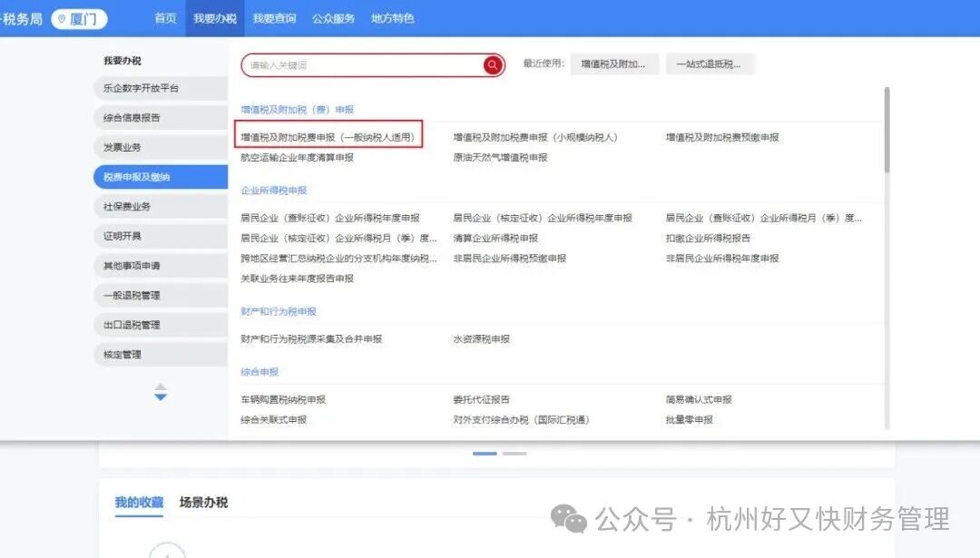Open the 地方特色 menu item

click(x=392, y=17)
